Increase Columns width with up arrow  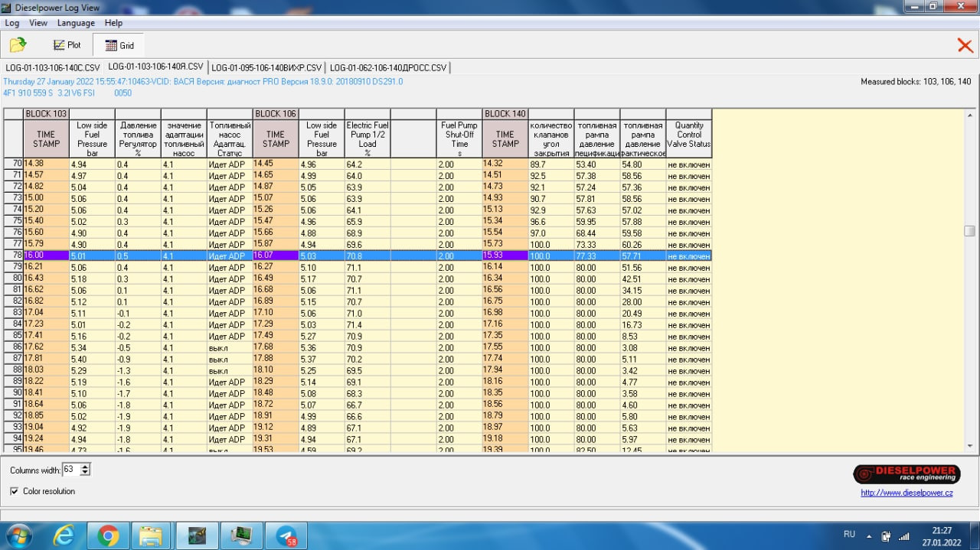[84, 466]
